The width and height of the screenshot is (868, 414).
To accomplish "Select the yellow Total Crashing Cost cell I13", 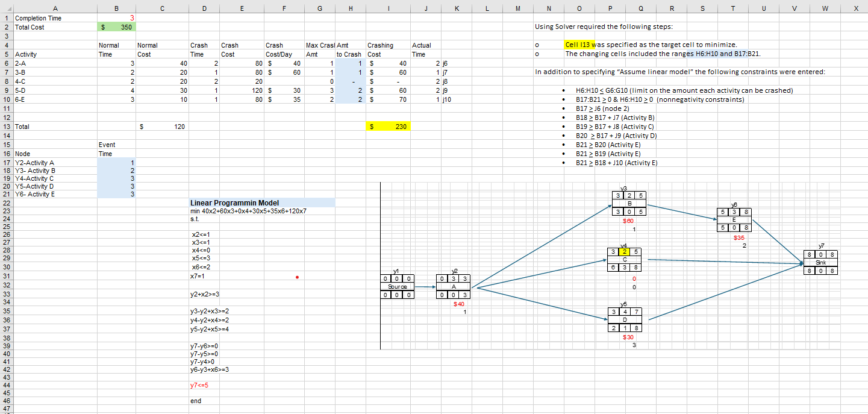I will coord(389,127).
